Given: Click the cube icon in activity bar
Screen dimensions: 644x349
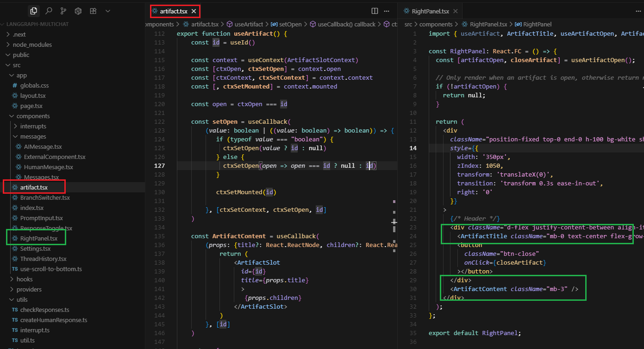Looking at the screenshot, I should point(78,11).
